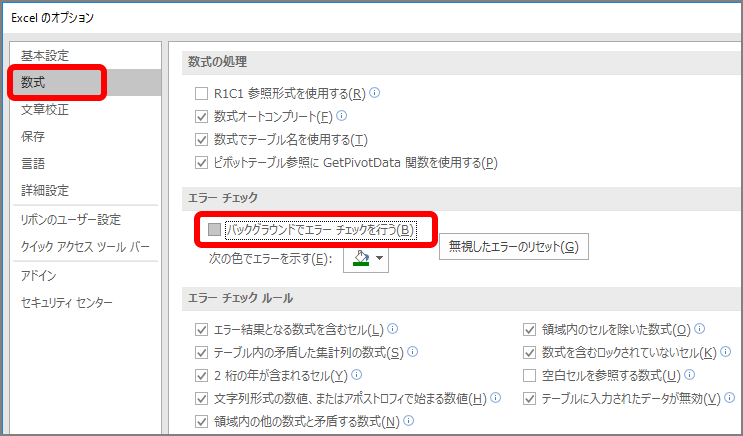Click info icon beside エラー結果となる数式を含むセル
Viewport: 743px width, 436px height.
pos(392,328)
